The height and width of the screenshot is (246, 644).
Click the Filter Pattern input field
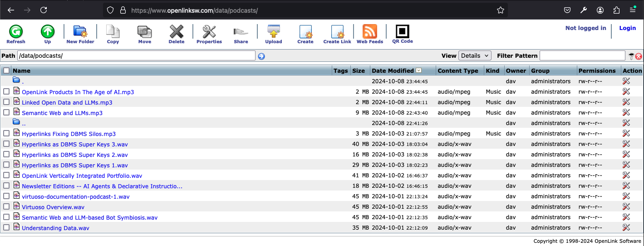582,55
